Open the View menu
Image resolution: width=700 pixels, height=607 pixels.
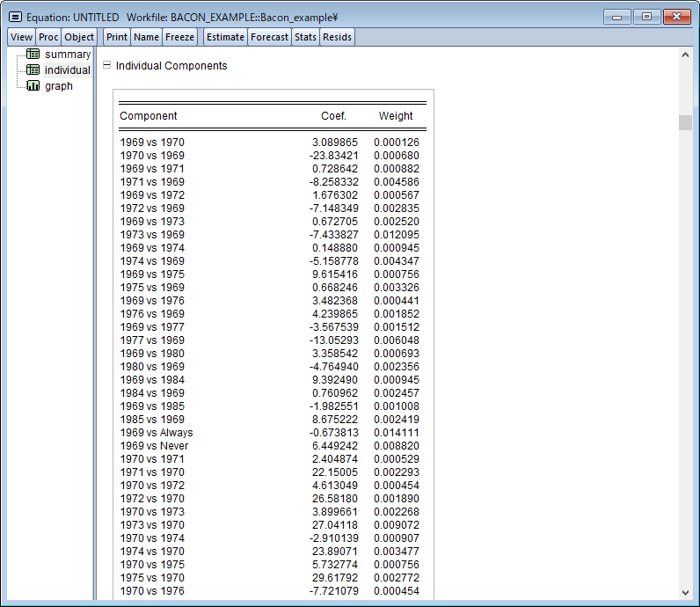21,37
